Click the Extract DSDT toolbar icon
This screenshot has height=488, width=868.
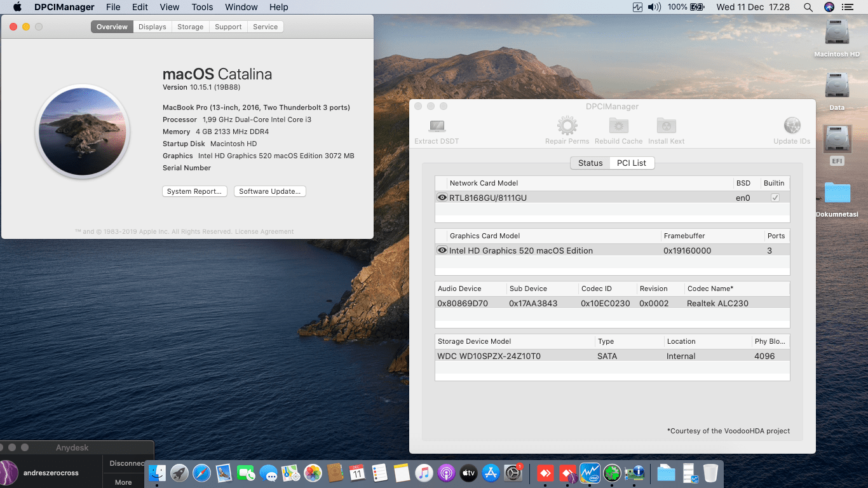(x=437, y=126)
